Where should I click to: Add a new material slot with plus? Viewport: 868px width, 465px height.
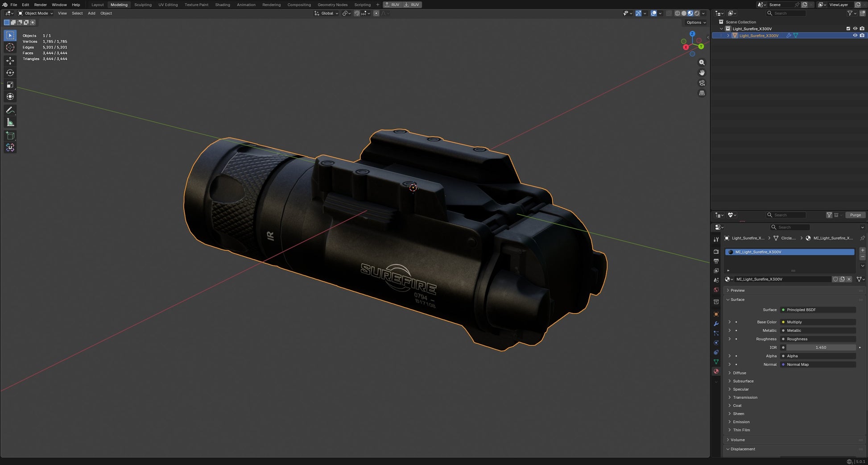pos(862,250)
